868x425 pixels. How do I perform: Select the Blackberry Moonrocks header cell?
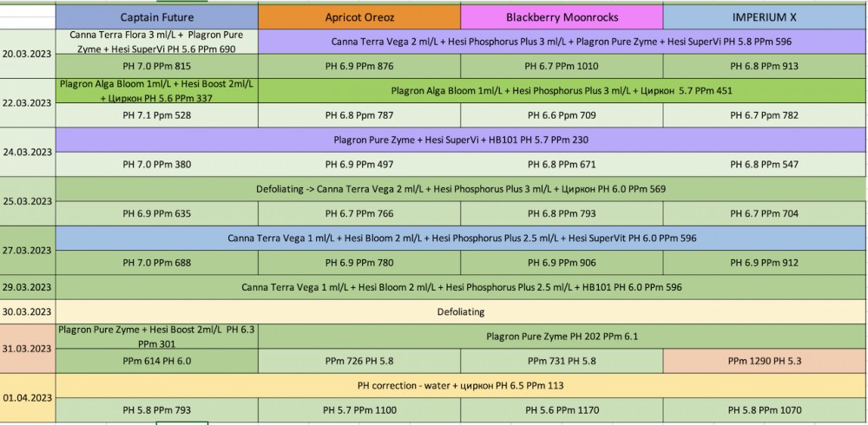[562, 16]
